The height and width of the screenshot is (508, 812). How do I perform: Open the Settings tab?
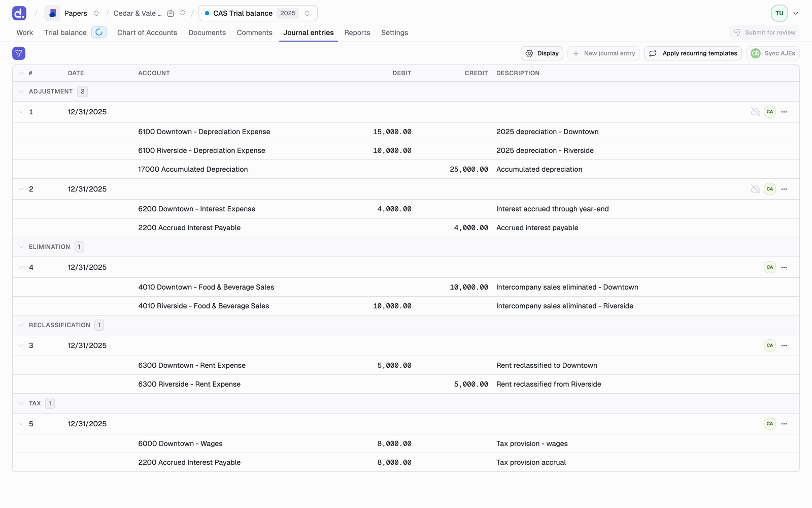395,33
